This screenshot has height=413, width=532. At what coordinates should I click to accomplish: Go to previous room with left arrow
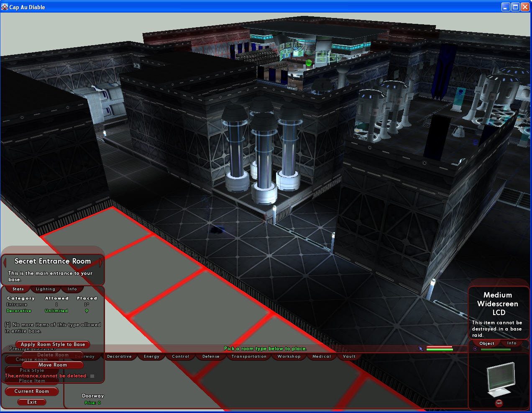click(x=5, y=262)
